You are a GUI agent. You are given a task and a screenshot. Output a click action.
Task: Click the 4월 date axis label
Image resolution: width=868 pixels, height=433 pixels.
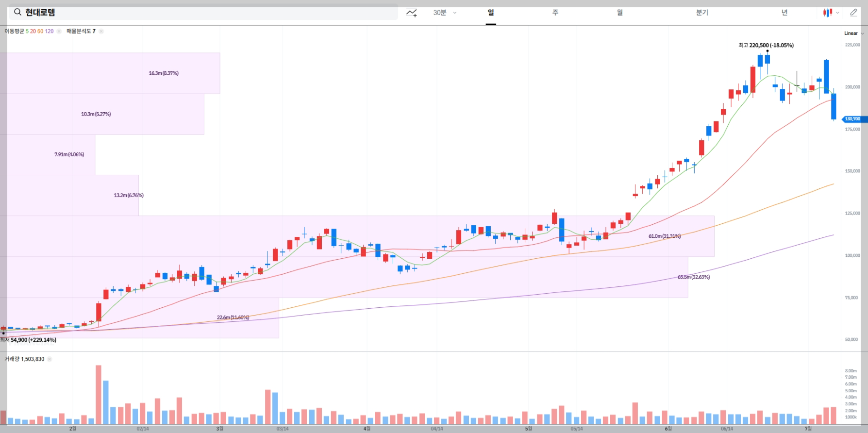pos(367,429)
